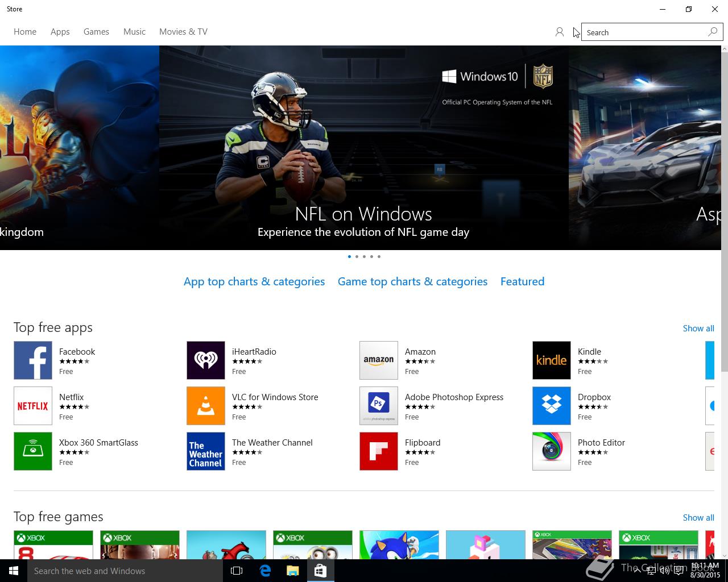Open the Amazon app icon
The image size is (728, 582).
379,360
